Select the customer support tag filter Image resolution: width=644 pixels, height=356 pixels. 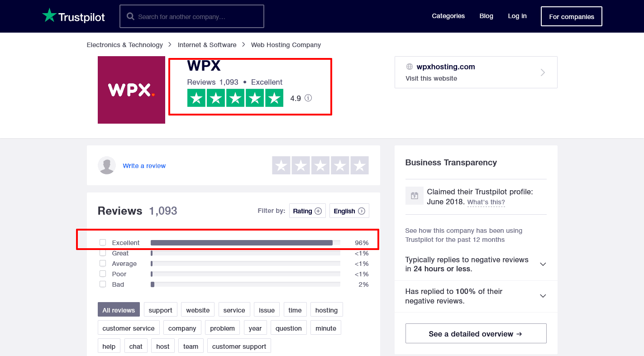[239, 346]
